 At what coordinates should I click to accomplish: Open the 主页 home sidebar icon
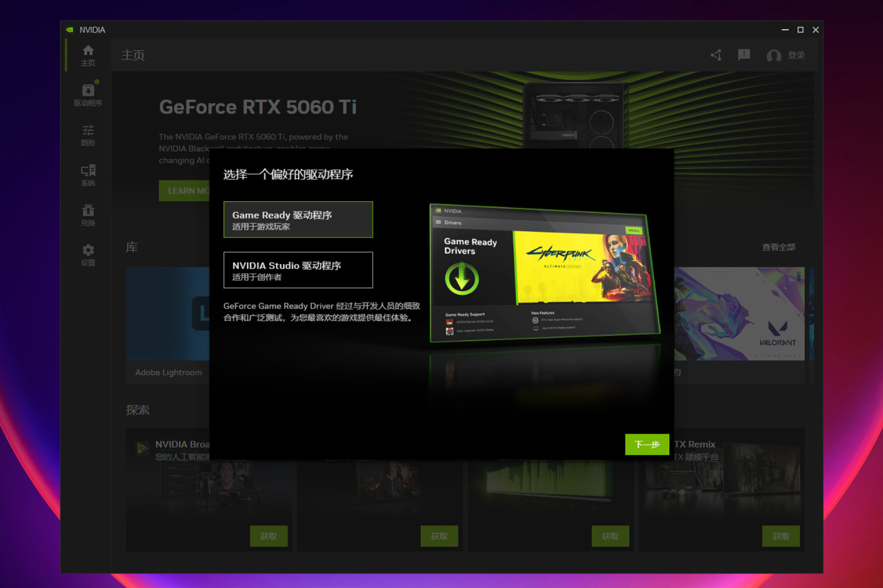point(88,55)
